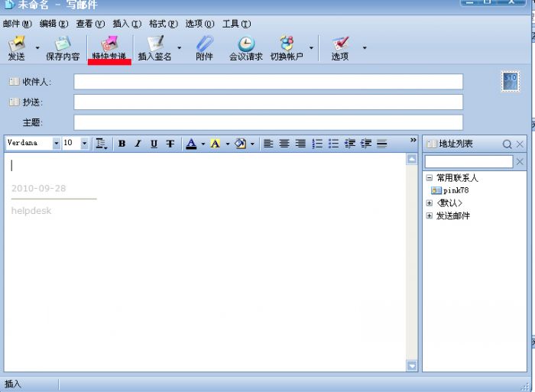This screenshot has width=535, height=392.
Task: Click the 切换帐户 (Switch account) icon
Action: point(287,46)
